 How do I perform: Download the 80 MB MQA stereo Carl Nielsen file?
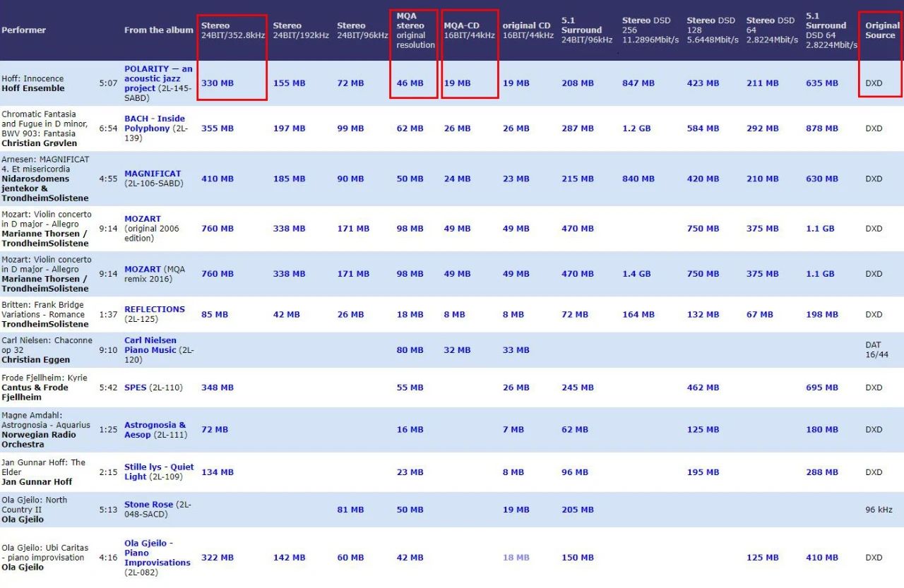click(410, 350)
